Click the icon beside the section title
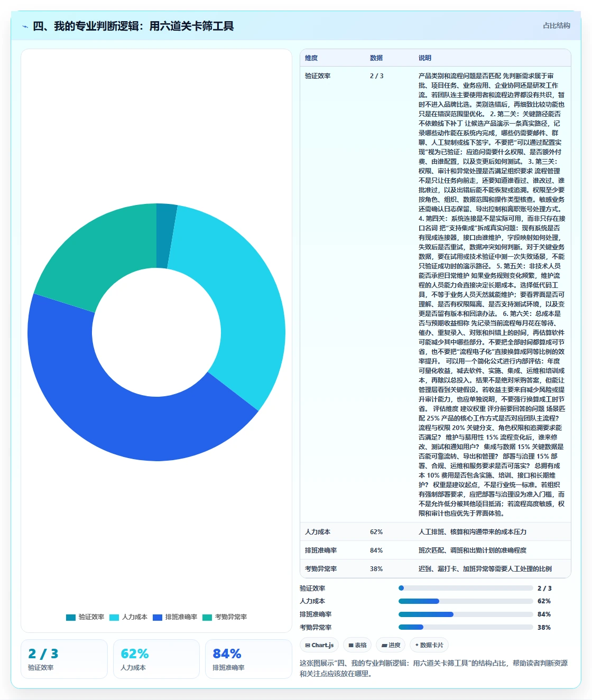Screen dimensions: 592x700 (x=25, y=26)
